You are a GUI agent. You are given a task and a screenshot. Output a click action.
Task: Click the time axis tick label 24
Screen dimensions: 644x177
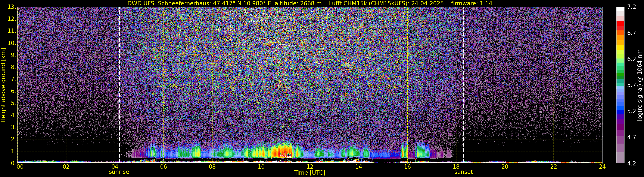click(x=602, y=167)
